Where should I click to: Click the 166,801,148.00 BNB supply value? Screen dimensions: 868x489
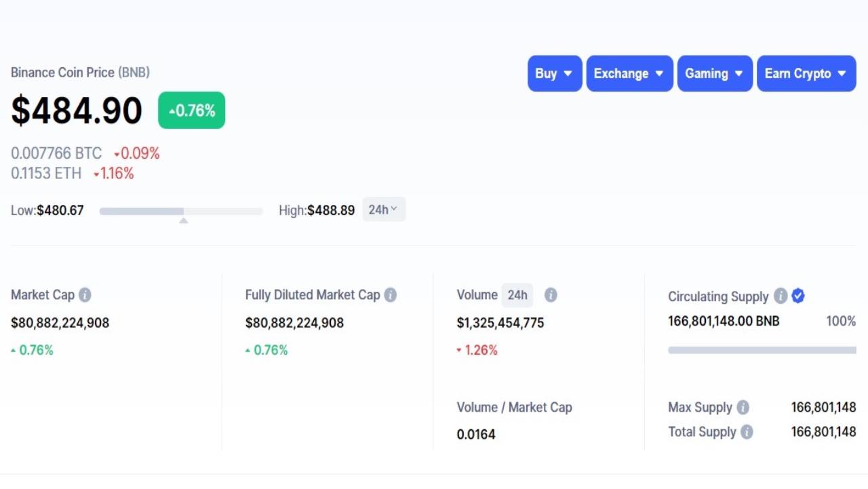[x=724, y=321]
